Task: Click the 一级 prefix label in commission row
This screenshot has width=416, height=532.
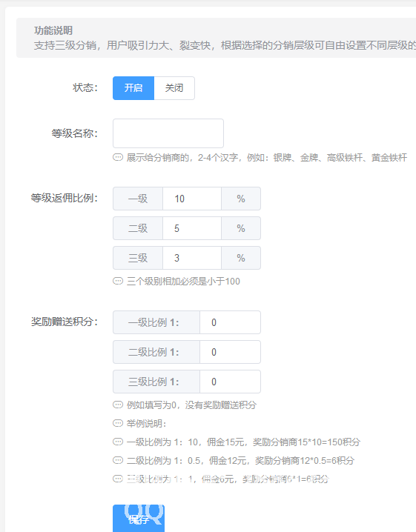Action: [x=138, y=199]
